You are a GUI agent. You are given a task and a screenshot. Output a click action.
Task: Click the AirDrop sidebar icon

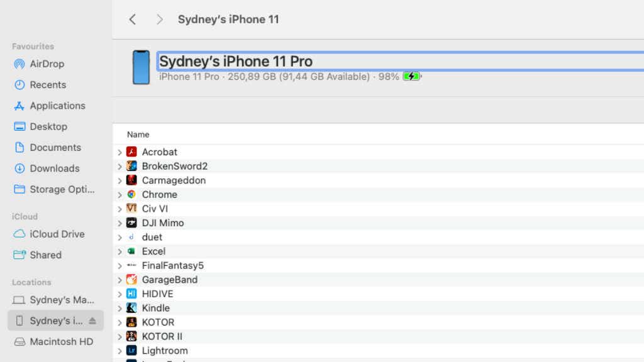(x=19, y=64)
